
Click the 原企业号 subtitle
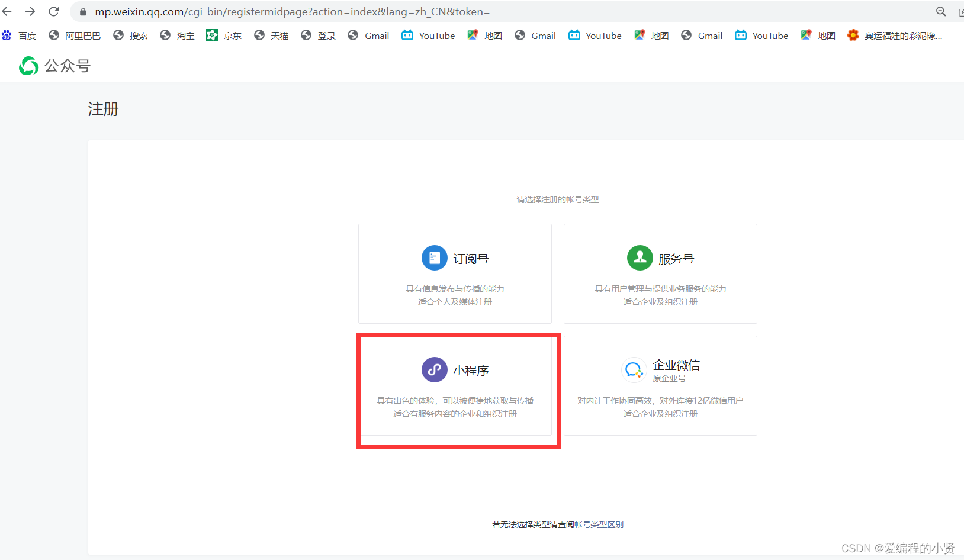point(669,378)
